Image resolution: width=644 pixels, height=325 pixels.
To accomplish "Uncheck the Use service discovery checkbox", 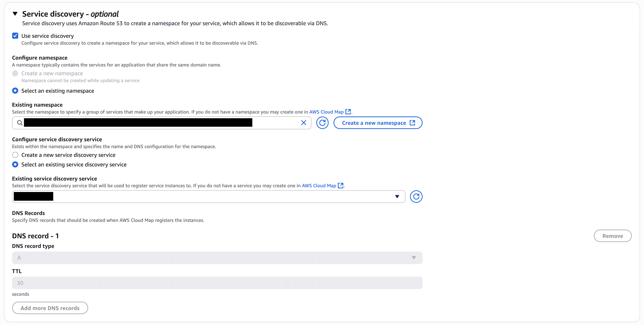I will [15, 36].
